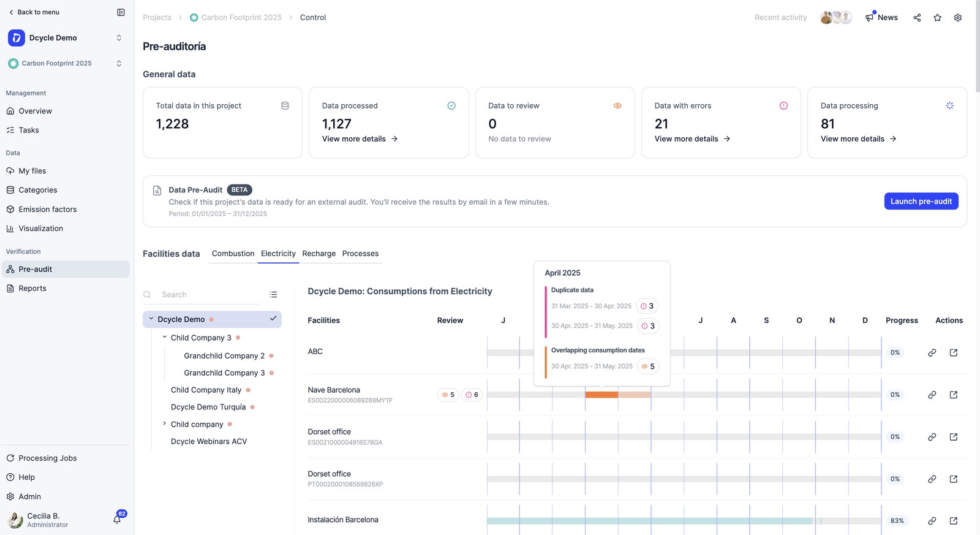Open settings gear in top bar

click(x=958, y=18)
